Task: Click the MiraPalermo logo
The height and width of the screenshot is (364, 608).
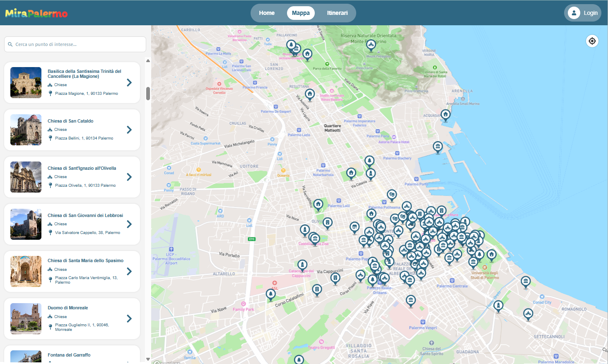Action: 36,13
